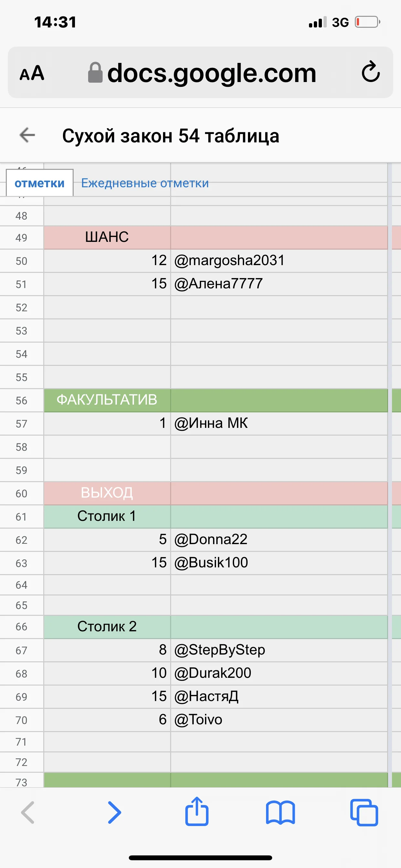
Task: Select the ШАНС section cell
Action: 107,237
